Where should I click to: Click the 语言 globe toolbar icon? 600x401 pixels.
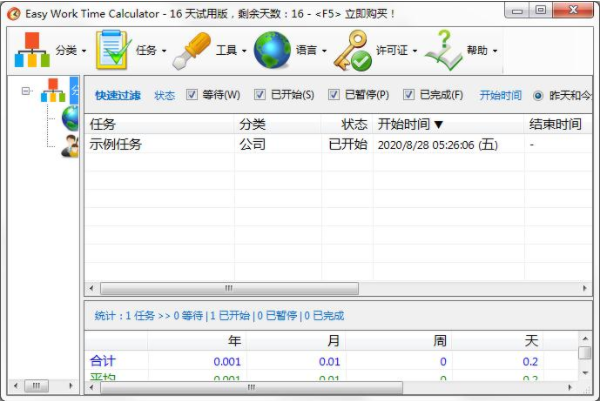pos(272,50)
